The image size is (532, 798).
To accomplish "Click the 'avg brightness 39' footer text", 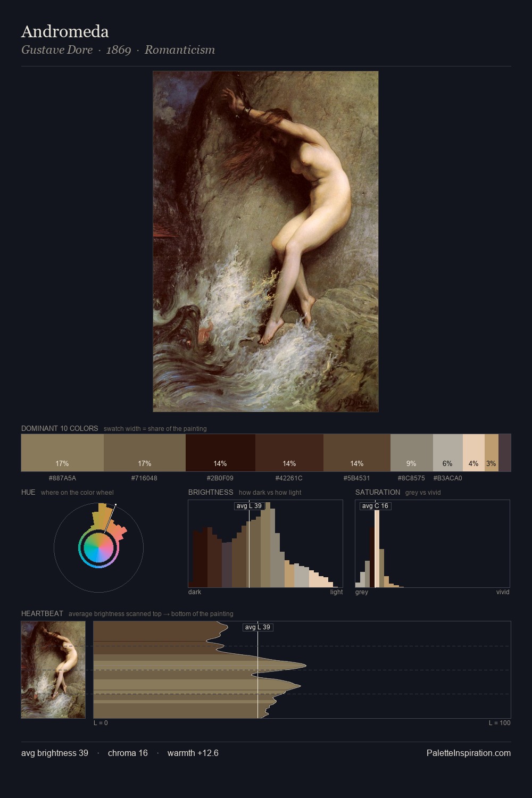I will [55, 753].
